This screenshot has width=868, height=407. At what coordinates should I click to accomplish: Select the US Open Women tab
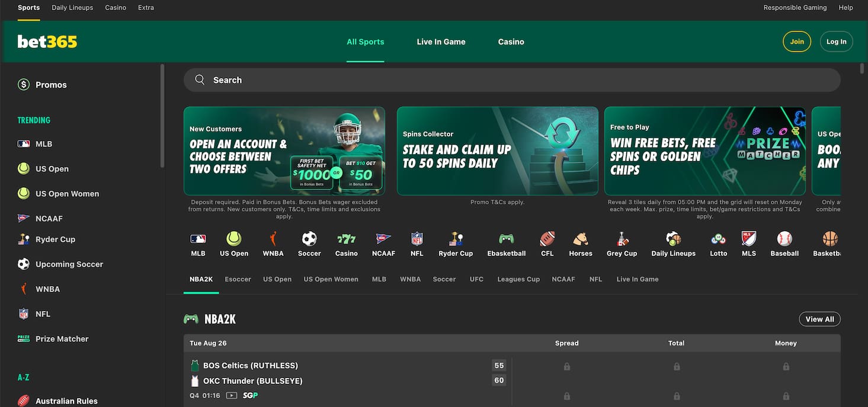331,279
